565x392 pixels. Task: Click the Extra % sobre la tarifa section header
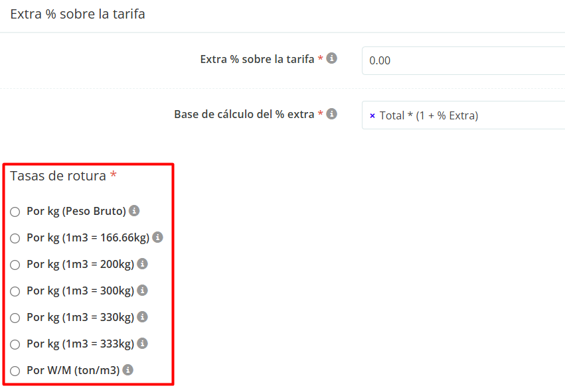pos(78,14)
